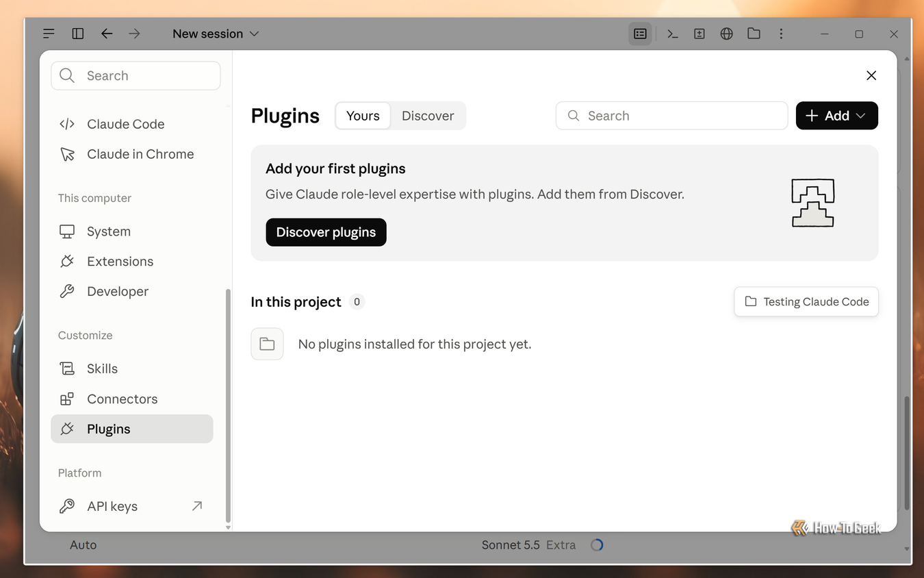Click the API keys arrow icon
This screenshot has width=924, height=578.
coord(197,506)
